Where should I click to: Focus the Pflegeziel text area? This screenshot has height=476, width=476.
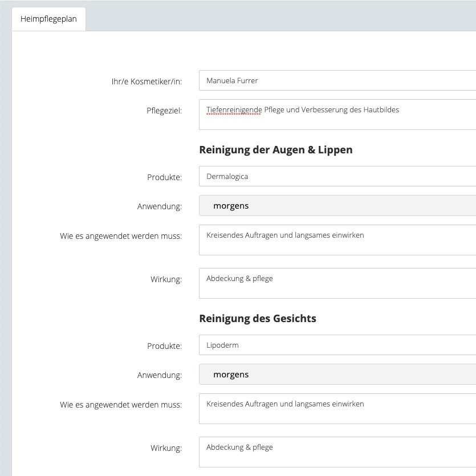(x=336, y=115)
